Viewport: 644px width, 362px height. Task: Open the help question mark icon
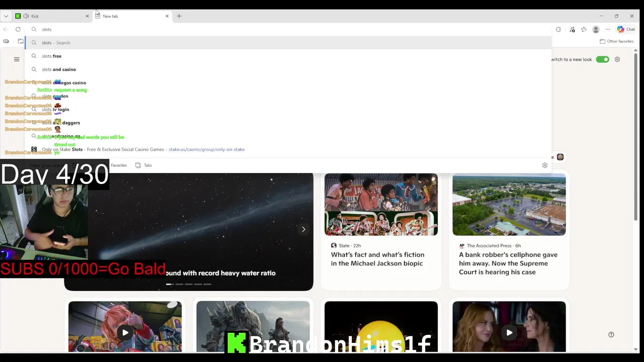pos(611,334)
